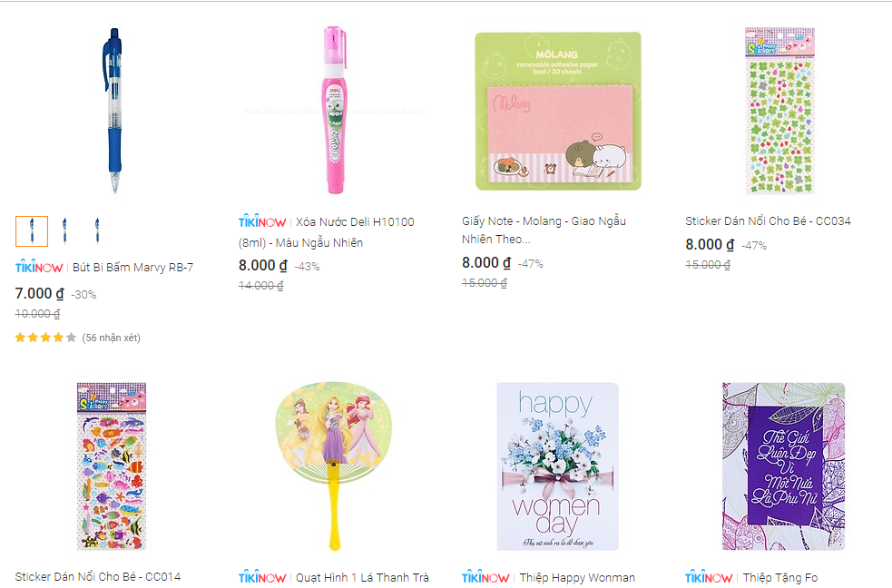
Task: Open the purple greeting card image
Action: 783,466
